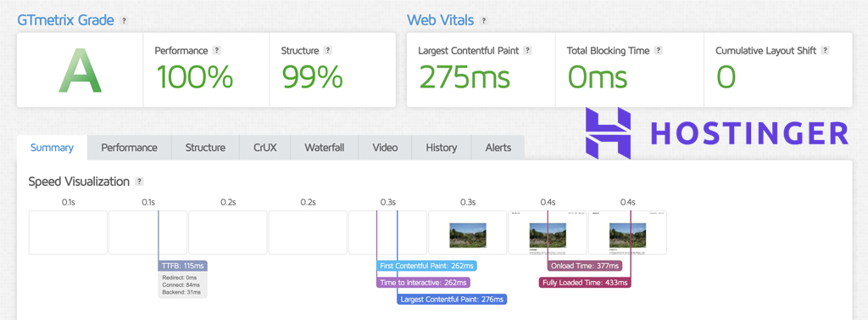Viewport: 868px width, 320px height.
Task: Click the first blank 0.1s filmstrip frame
Action: (x=68, y=233)
